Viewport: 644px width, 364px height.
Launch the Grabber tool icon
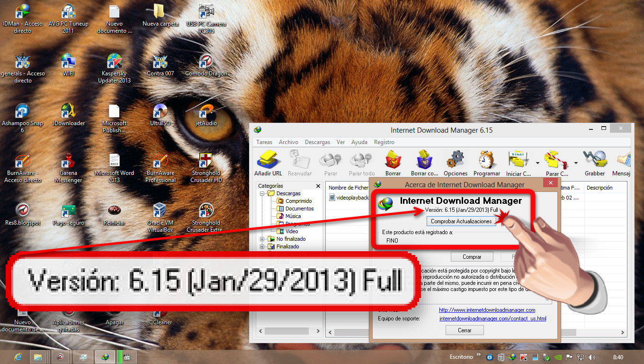[x=595, y=164]
